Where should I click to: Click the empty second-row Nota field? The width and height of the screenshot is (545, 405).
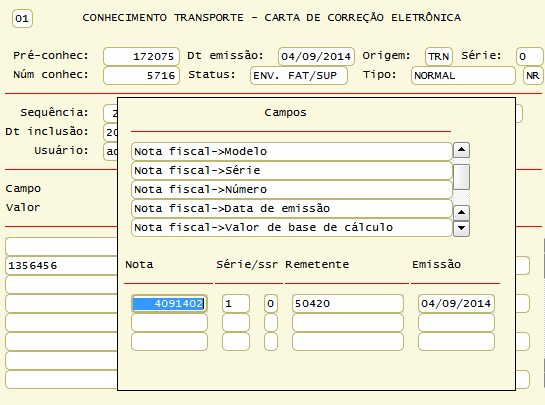point(169,323)
